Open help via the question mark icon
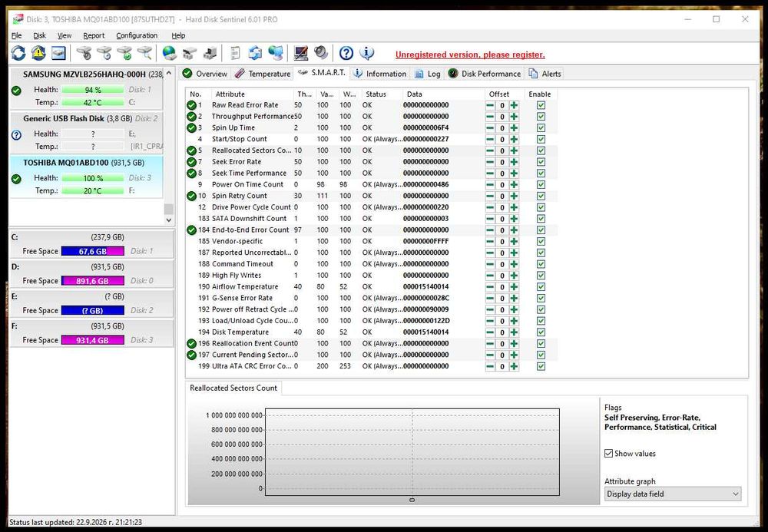 pyautogui.click(x=346, y=53)
